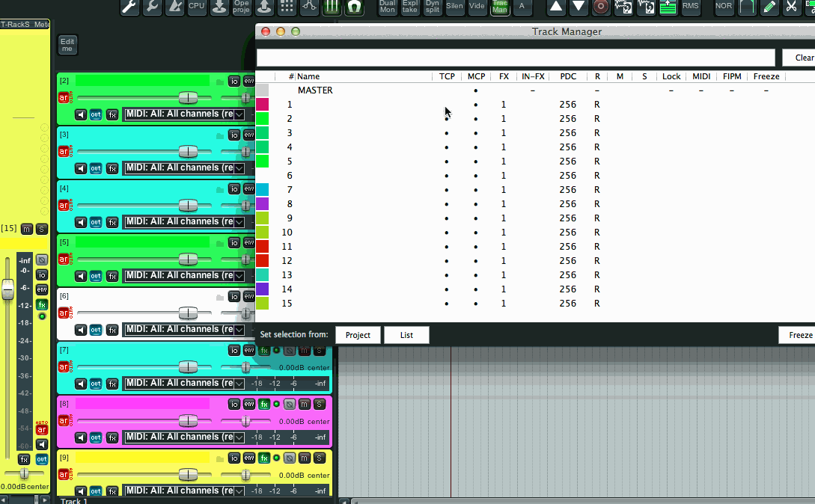This screenshot has height=504, width=815.
Task: Toggle the record arm button on track 3
Action: 64,152
